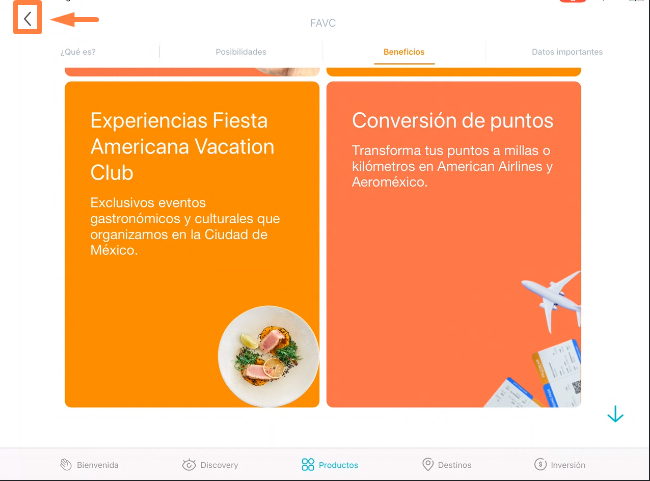Go to Destinos section label

[454, 465]
